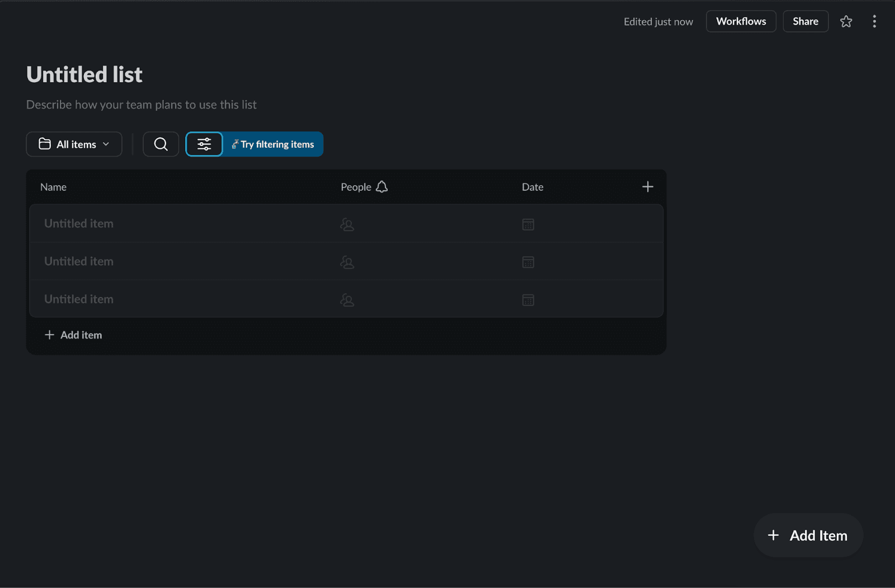895x588 pixels.
Task: Assign people in second Untitled item row
Action: (x=347, y=262)
